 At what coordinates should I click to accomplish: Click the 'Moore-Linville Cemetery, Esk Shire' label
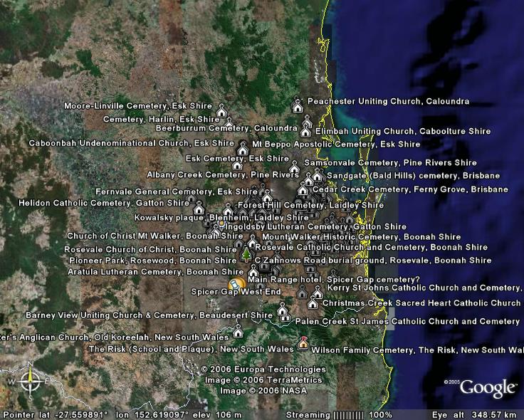[138, 106]
